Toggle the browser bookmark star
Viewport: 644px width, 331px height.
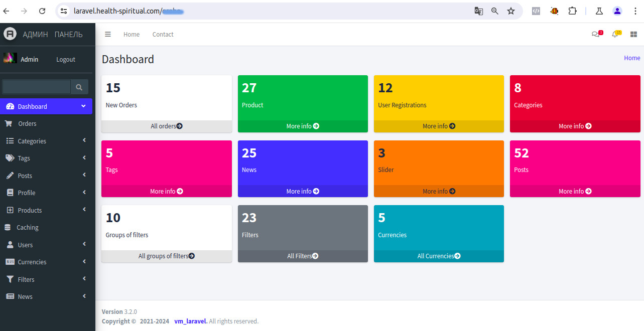pyautogui.click(x=510, y=11)
